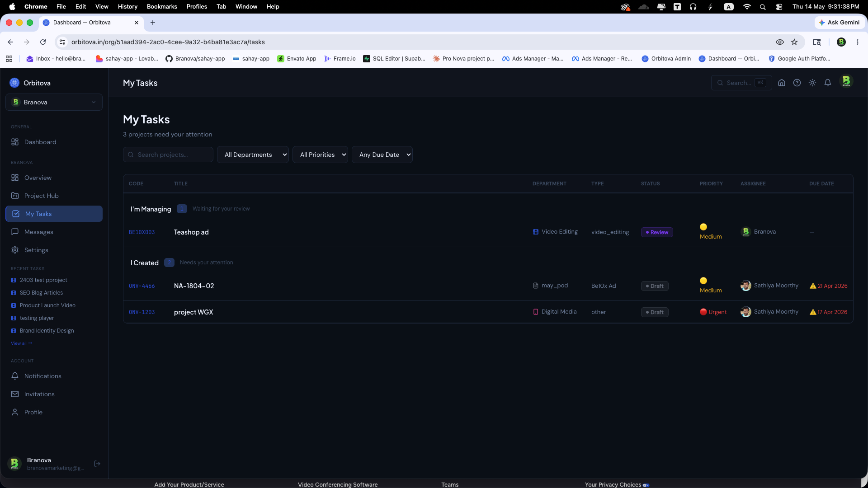The image size is (868, 488).
Task: Open Settings in sidebar
Action: [54, 250]
